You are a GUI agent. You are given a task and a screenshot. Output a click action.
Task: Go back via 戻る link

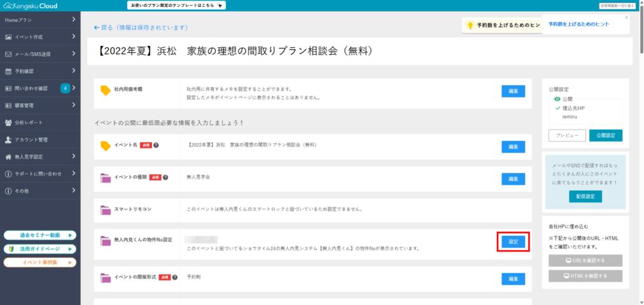click(x=141, y=28)
